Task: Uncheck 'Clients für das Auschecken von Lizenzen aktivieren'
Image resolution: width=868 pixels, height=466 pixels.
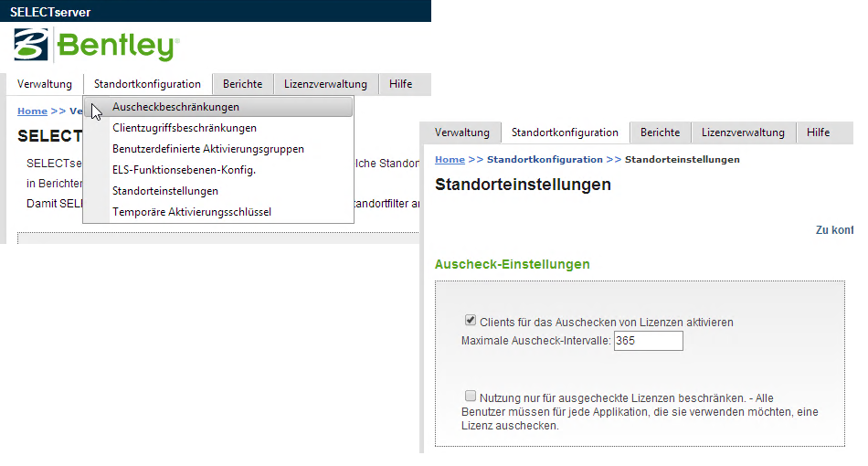Action: (471, 320)
